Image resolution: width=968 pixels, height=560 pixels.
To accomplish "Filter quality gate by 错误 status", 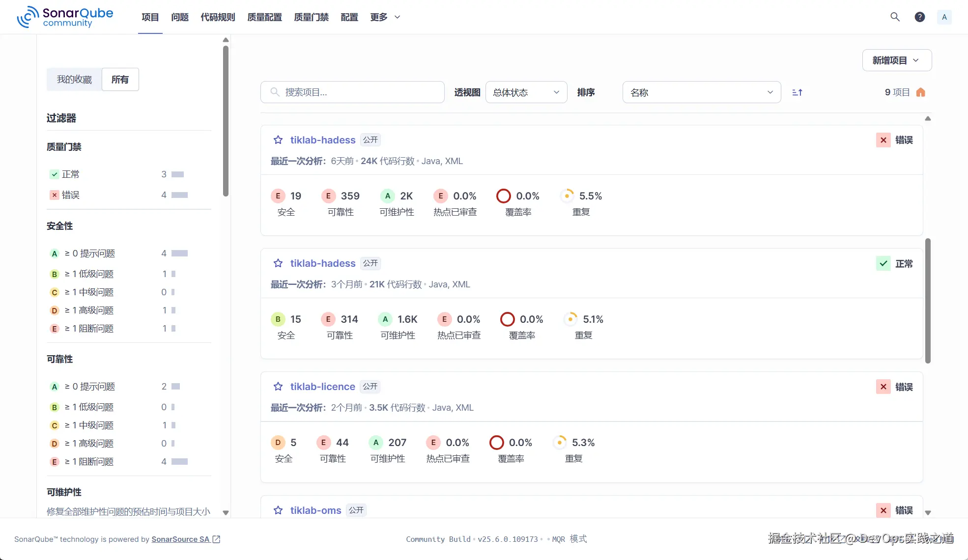I will (x=70, y=195).
